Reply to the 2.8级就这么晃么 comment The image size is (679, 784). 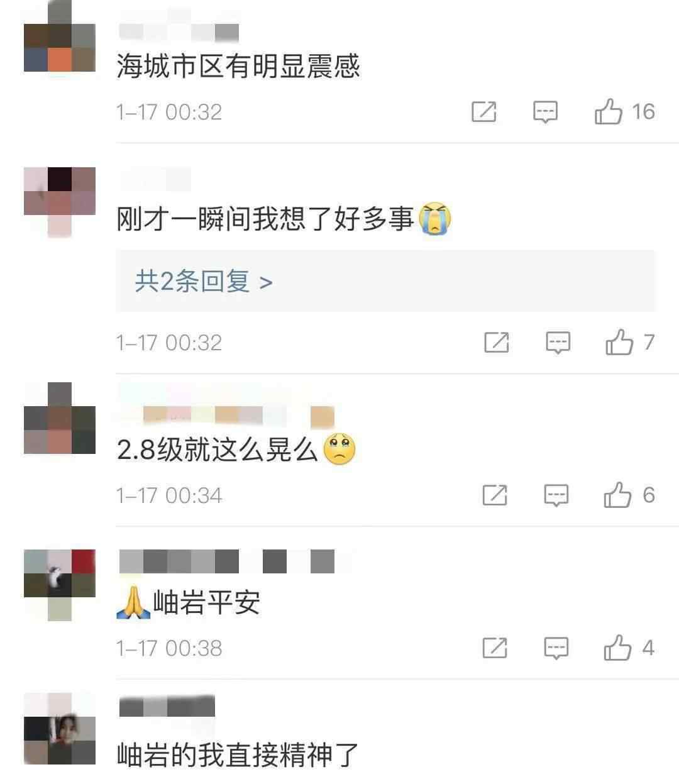click(x=556, y=496)
